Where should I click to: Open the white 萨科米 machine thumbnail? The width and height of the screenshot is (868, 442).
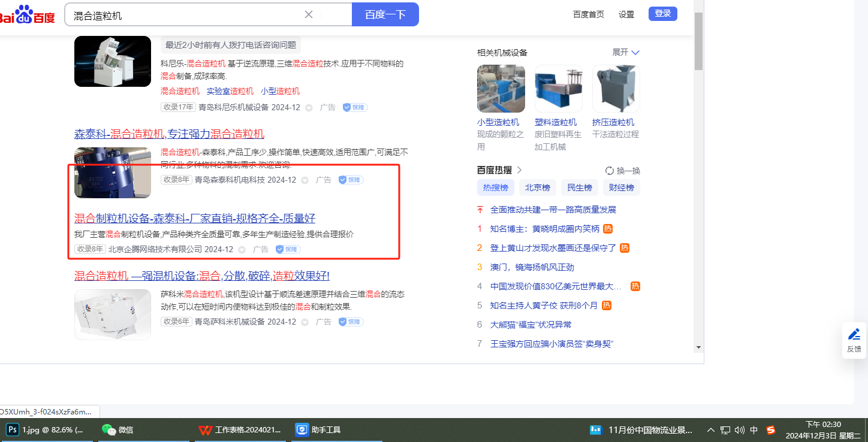click(x=113, y=314)
